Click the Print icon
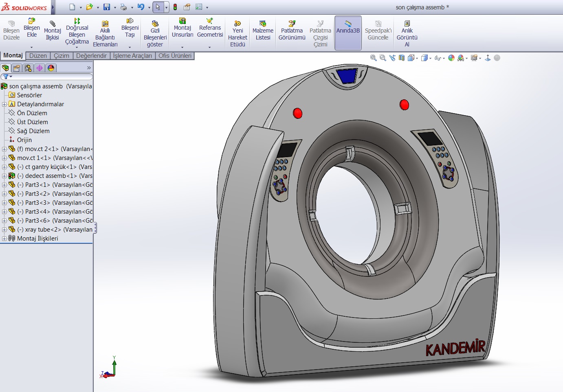The width and height of the screenshot is (563, 392). tap(123, 7)
